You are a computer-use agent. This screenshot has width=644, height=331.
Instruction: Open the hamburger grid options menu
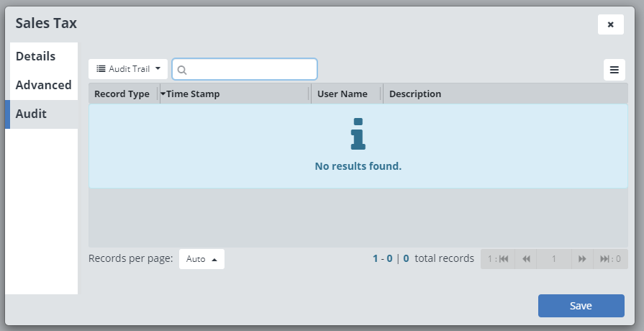pyautogui.click(x=614, y=70)
